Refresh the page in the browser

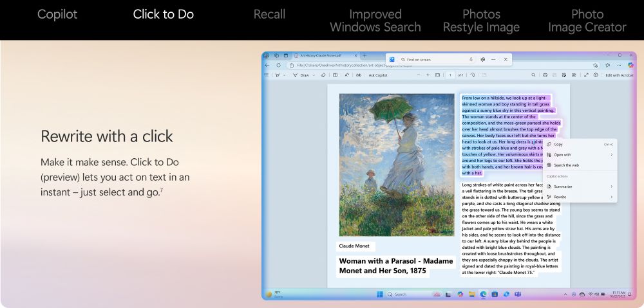(x=278, y=65)
